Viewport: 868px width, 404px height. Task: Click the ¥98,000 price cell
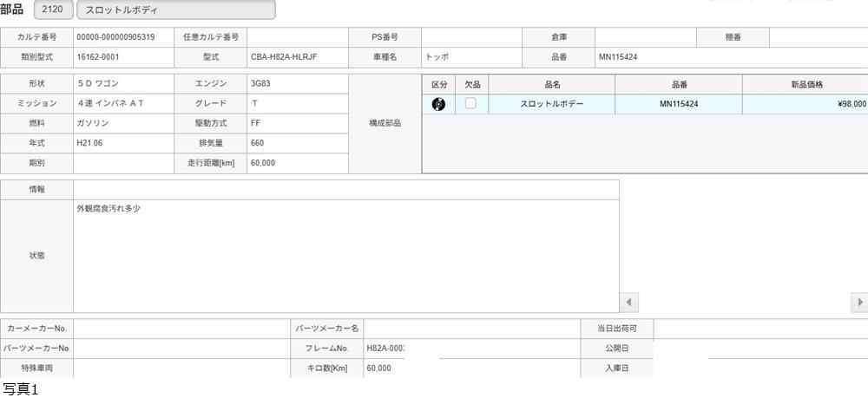tap(806, 104)
